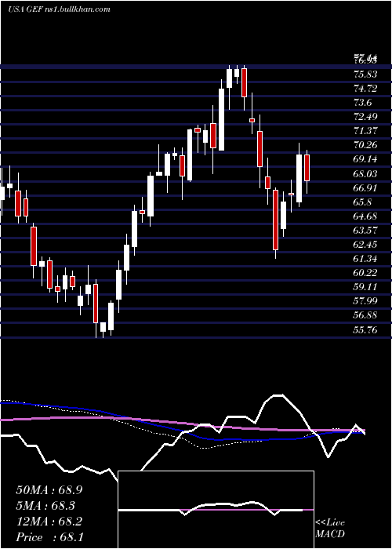The width and height of the screenshot is (392, 549).
Task: Click the 64.68 price axis label
Action: tap(365, 216)
